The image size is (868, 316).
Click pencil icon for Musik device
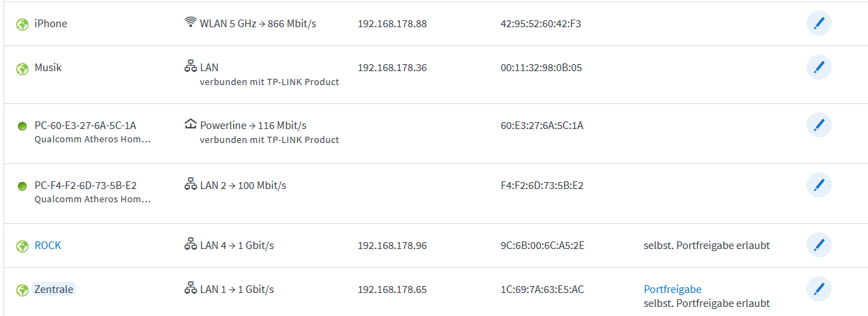click(818, 68)
